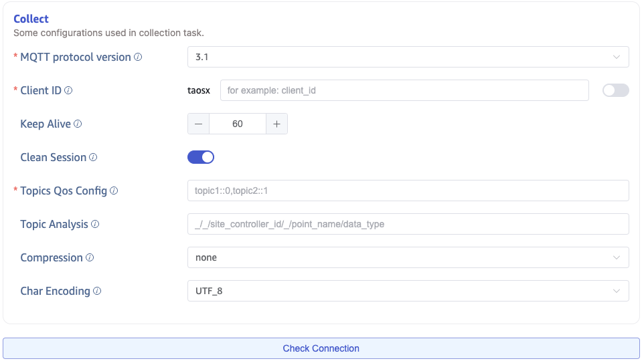Click info icon beside Topics Qos Config
This screenshot has height=361, width=644.
[114, 191]
